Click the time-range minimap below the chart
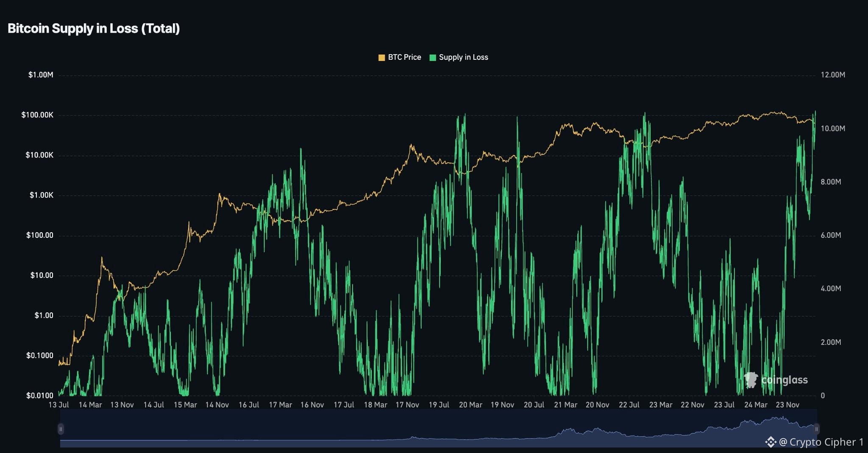Image resolution: width=868 pixels, height=453 pixels. [438, 428]
